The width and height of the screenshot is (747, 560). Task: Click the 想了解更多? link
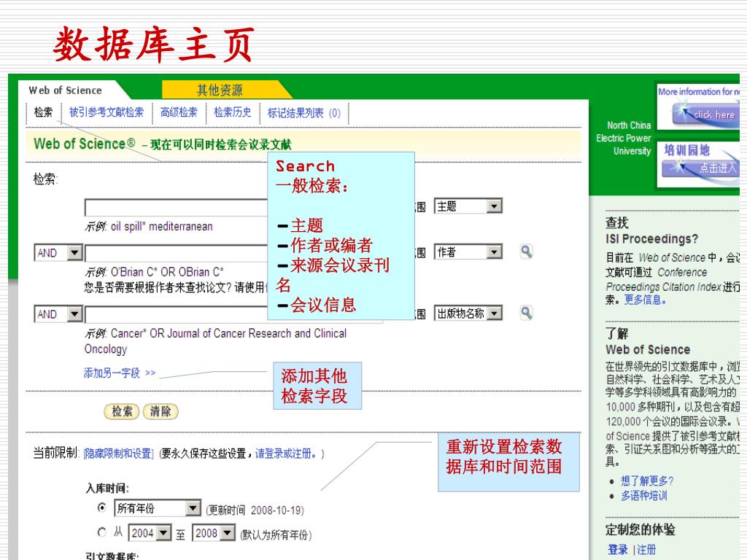point(647,481)
